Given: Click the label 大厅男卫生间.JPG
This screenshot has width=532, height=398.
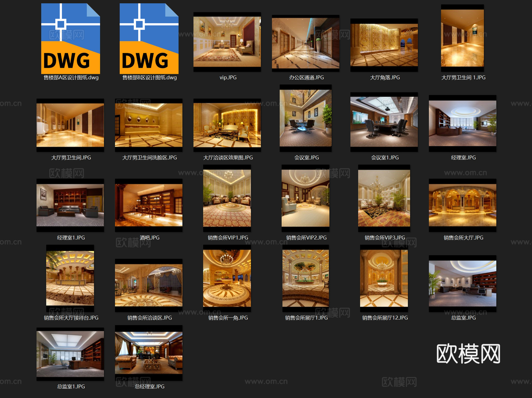Looking at the screenshot, I should (x=71, y=158).
